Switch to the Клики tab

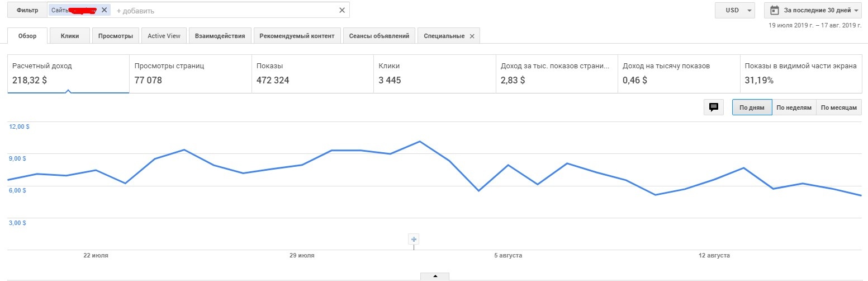coord(70,36)
